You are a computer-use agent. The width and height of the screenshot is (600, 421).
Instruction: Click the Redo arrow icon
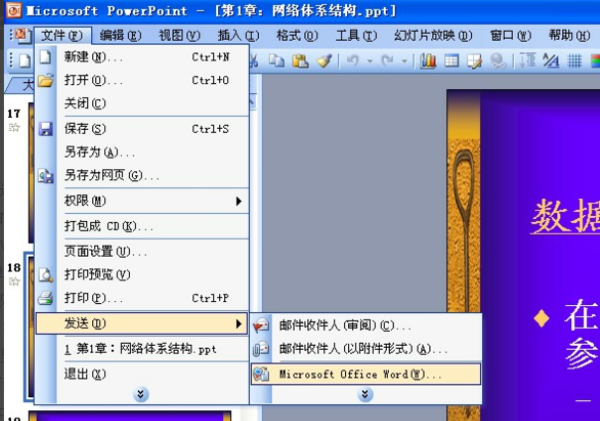(x=388, y=61)
